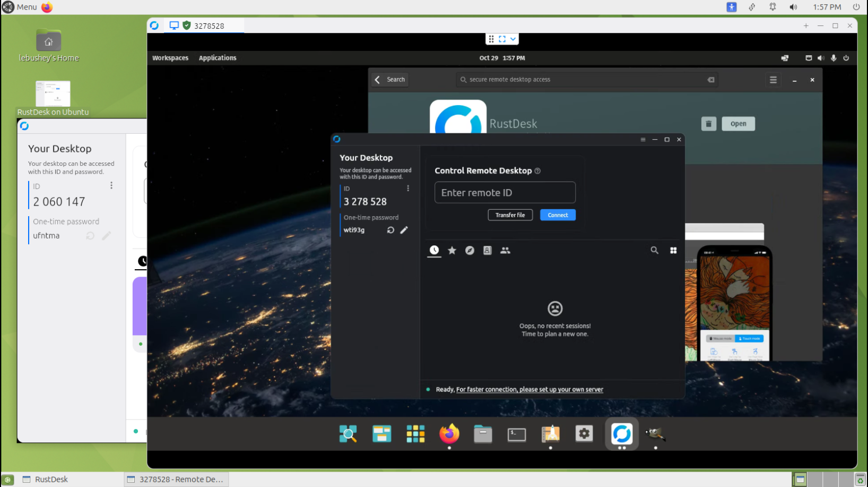
Task: Click the Enter remote ID field
Action: (x=505, y=192)
